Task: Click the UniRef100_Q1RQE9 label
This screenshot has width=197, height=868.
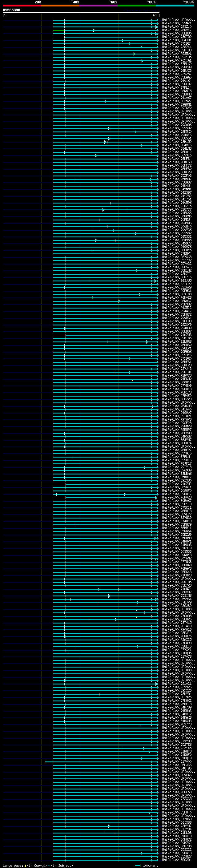Action: tap(177, 758)
